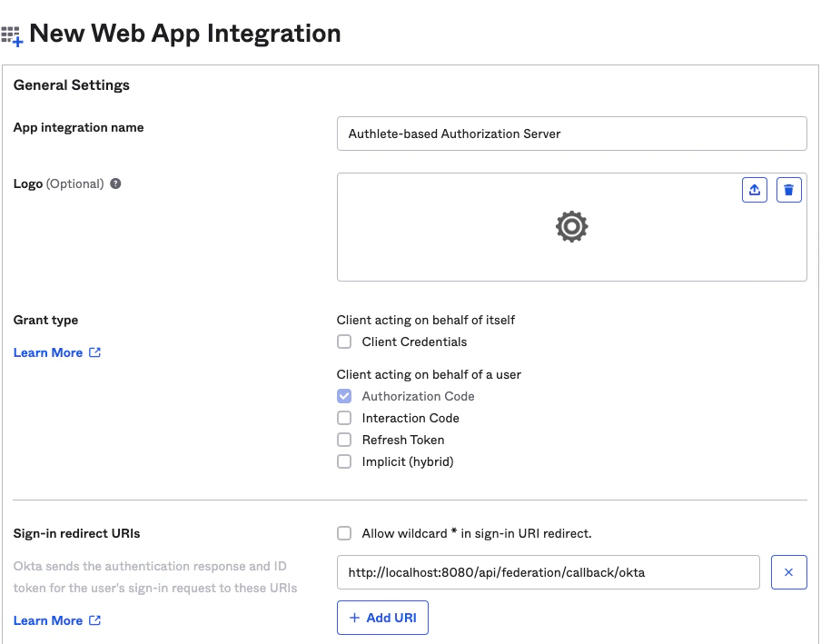Screen dimensions: 821x644
Task: Enable the Client Credentials grant type
Action: pos(344,342)
